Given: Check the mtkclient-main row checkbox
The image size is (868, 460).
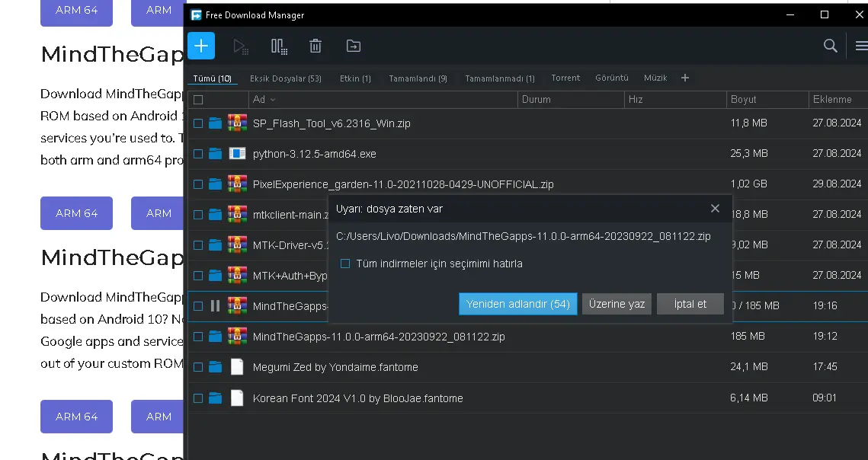Looking at the screenshot, I should pos(198,215).
